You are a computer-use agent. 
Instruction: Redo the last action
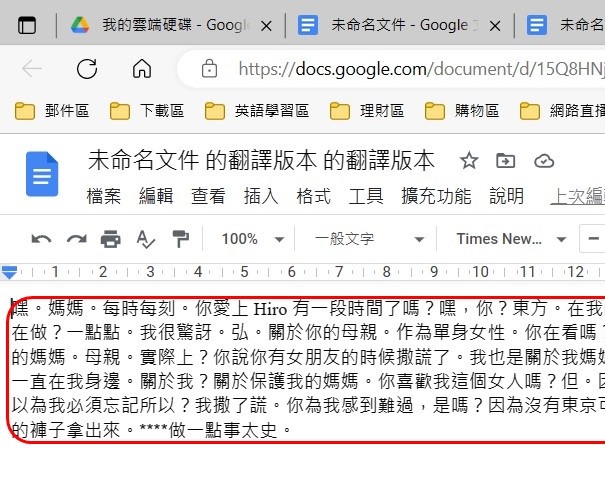(x=76, y=239)
